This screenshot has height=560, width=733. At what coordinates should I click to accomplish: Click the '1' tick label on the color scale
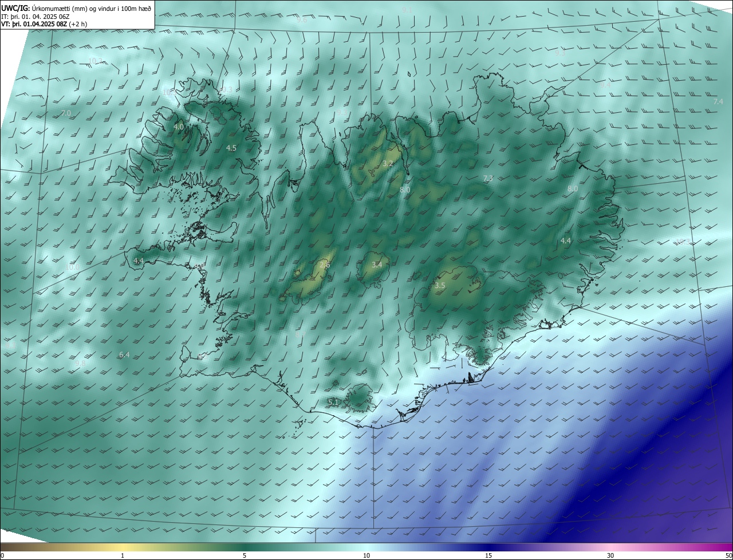pos(123,555)
